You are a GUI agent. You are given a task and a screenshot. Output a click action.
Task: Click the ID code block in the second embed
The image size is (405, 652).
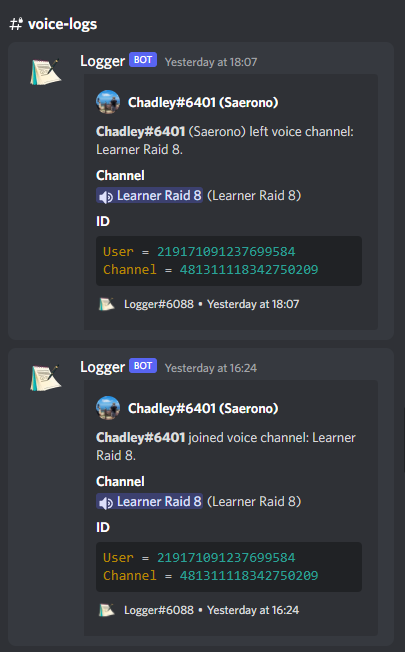tap(229, 567)
